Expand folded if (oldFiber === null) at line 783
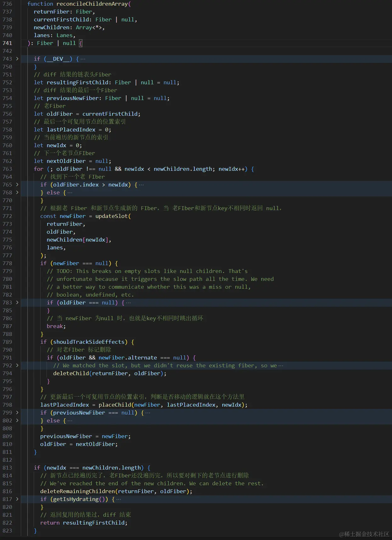 click(x=17, y=303)
